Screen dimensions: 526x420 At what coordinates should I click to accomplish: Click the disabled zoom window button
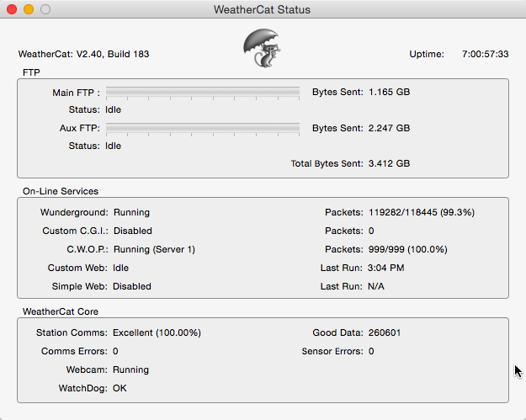45,9
